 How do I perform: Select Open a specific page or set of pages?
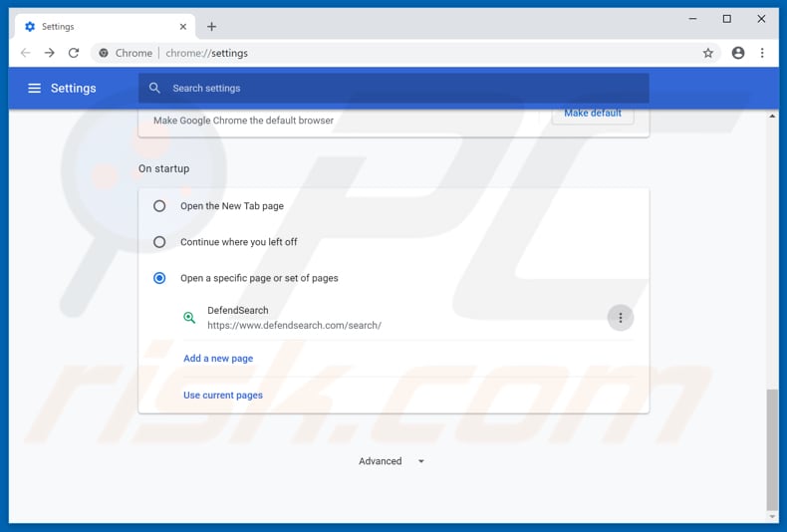(159, 278)
